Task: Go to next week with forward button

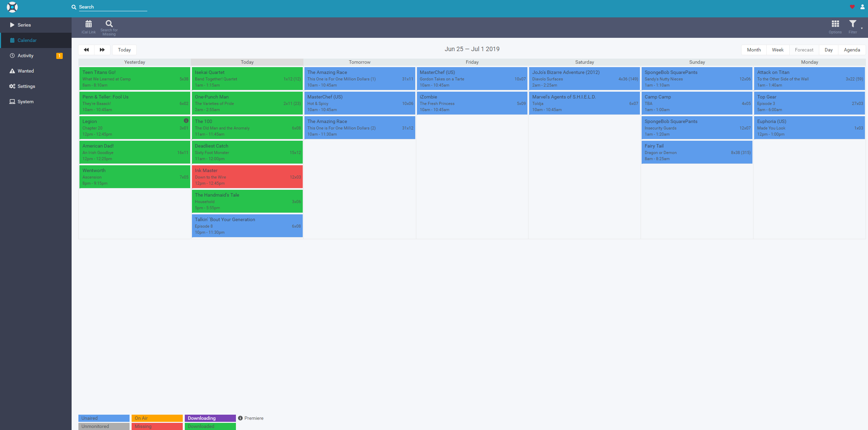Action: (x=102, y=50)
